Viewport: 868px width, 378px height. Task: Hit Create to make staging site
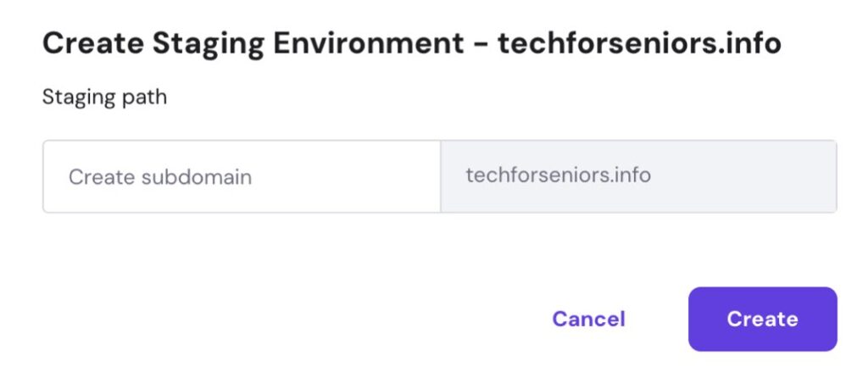pos(762,319)
